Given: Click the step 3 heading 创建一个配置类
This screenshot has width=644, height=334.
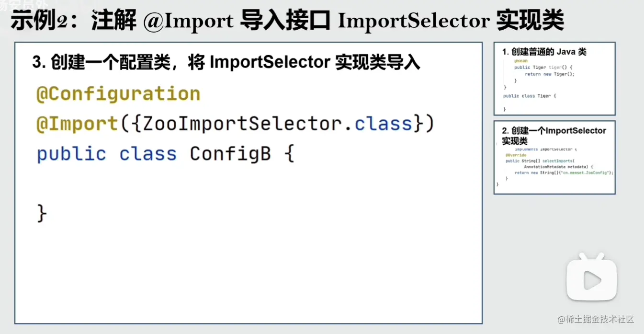Looking at the screenshot, I should coord(226,62).
